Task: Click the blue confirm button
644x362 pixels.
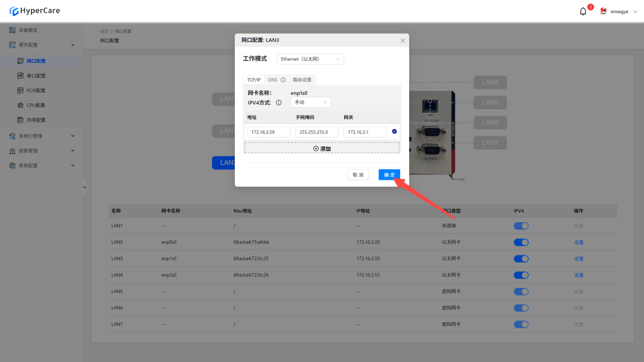Action: 389,175
